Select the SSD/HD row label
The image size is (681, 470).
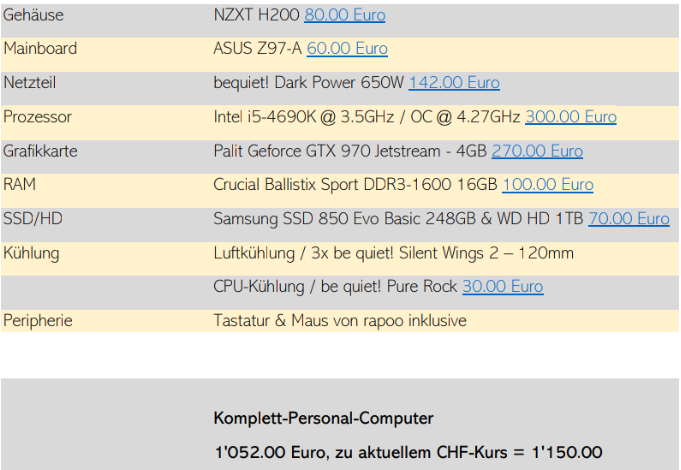33,218
